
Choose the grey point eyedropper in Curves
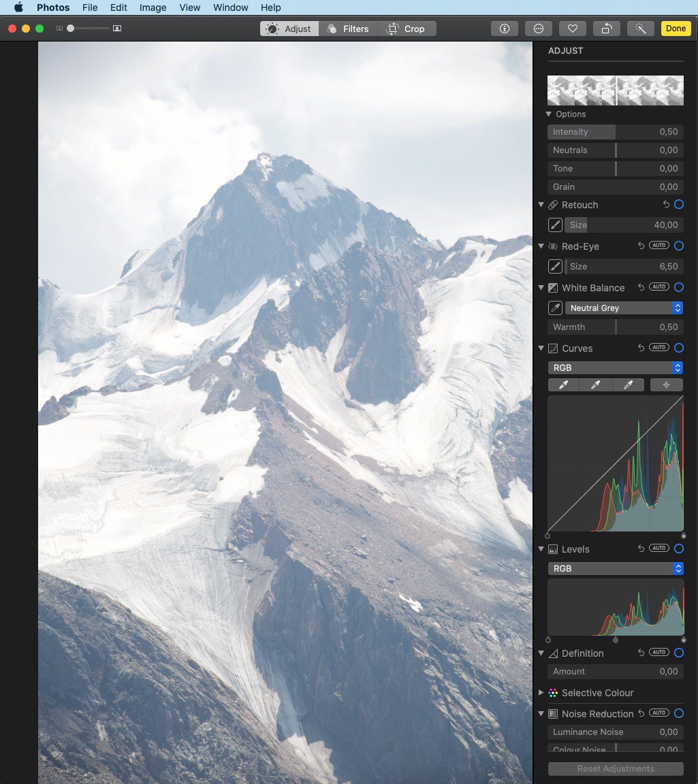[x=595, y=385]
